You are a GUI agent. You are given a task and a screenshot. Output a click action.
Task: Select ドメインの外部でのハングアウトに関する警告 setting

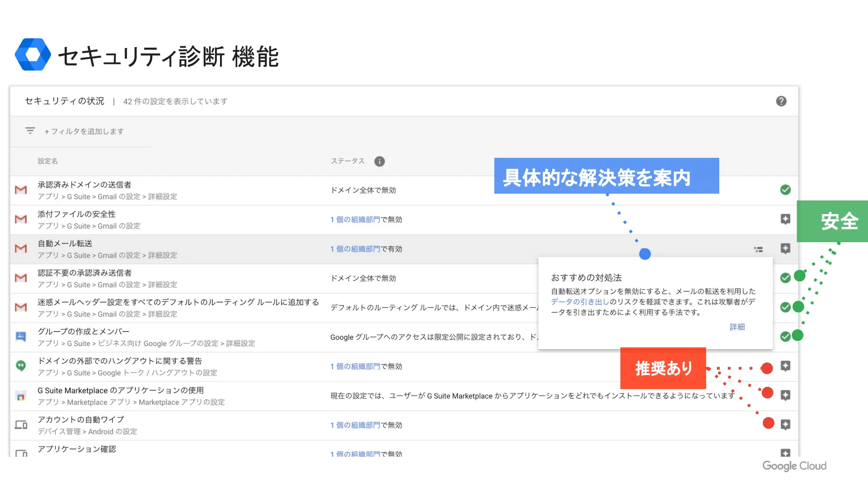[120, 361]
